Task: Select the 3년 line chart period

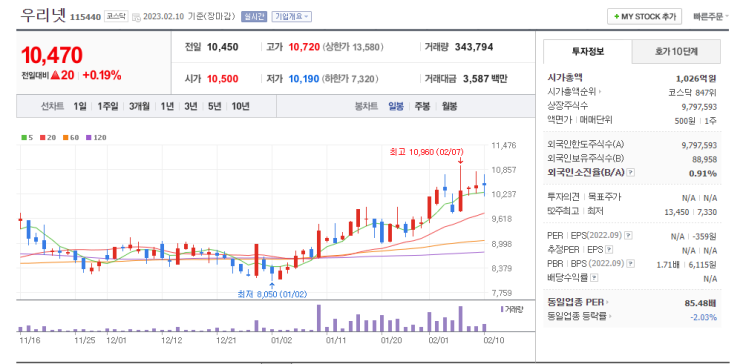Action: click(x=190, y=106)
